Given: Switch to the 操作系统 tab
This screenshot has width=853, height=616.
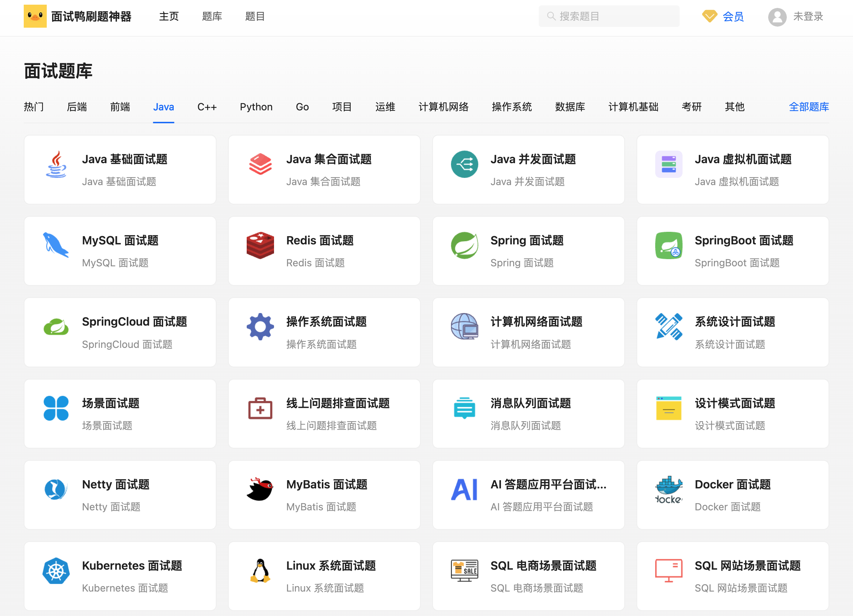Looking at the screenshot, I should point(512,107).
